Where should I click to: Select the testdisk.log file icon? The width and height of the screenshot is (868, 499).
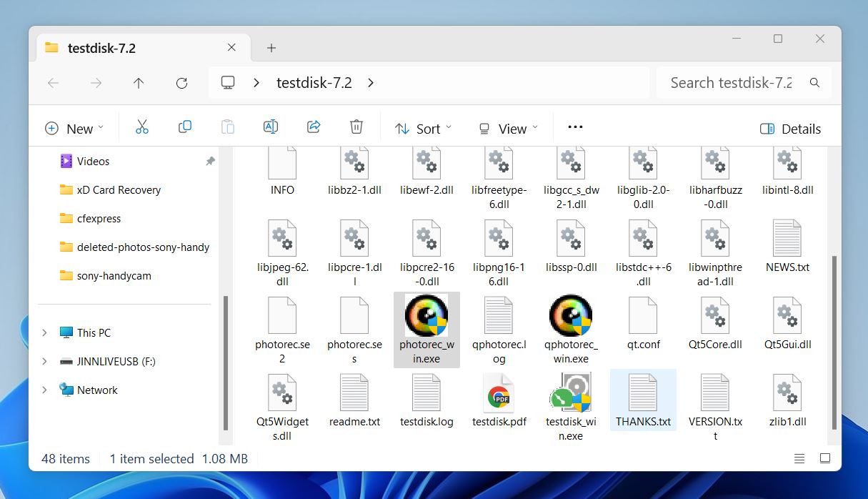click(426, 392)
